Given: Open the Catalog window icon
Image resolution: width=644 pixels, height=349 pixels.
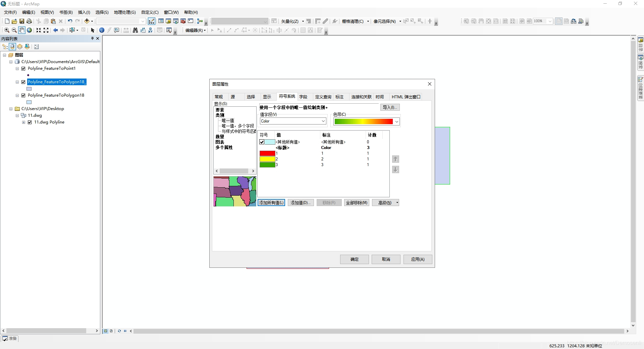Looking at the screenshot, I should point(168,21).
